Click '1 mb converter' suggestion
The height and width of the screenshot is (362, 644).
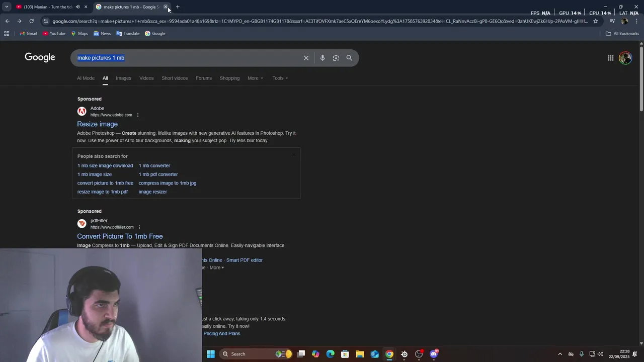tap(154, 165)
